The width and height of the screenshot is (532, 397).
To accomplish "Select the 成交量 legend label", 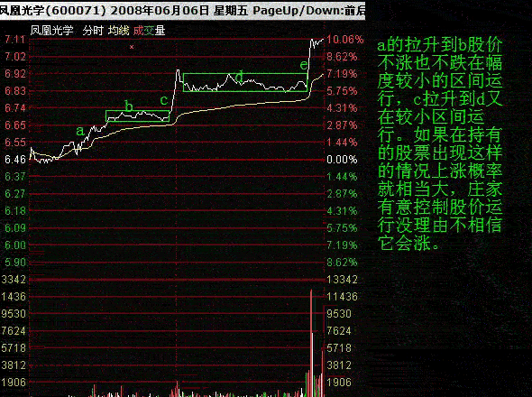I will click(149, 31).
